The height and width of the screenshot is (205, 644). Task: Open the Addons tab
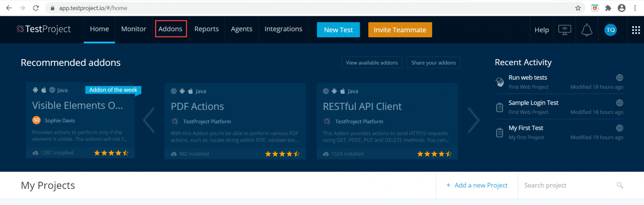(171, 29)
